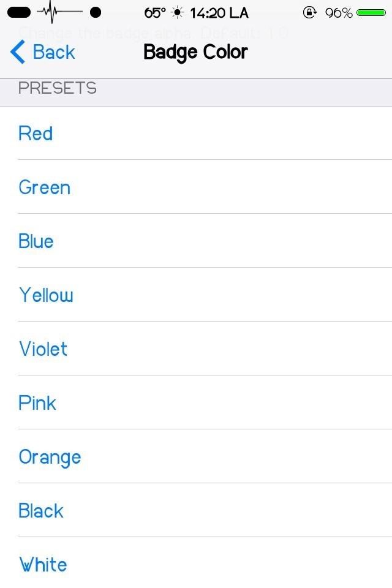The image size is (392, 588).
Task: Set badge color to Yellow
Action: (46, 295)
